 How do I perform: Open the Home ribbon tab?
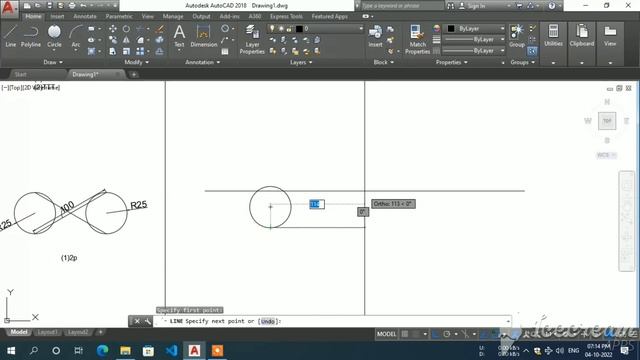(x=33, y=16)
